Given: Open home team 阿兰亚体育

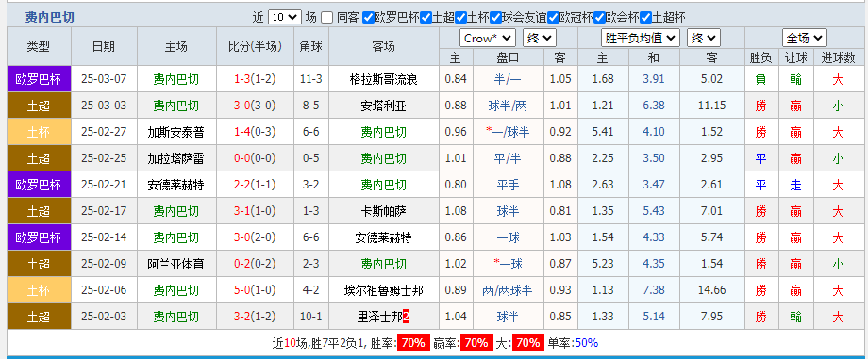Looking at the screenshot, I should click(176, 264).
